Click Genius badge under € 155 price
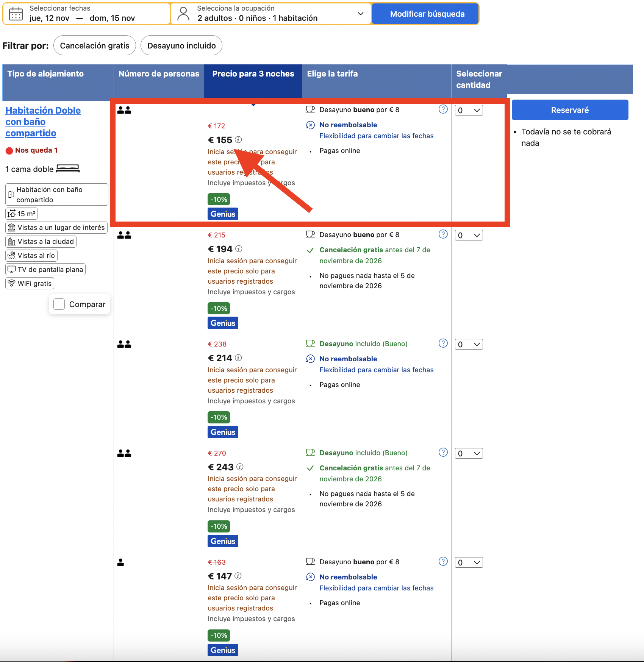 pyautogui.click(x=223, y=214)
